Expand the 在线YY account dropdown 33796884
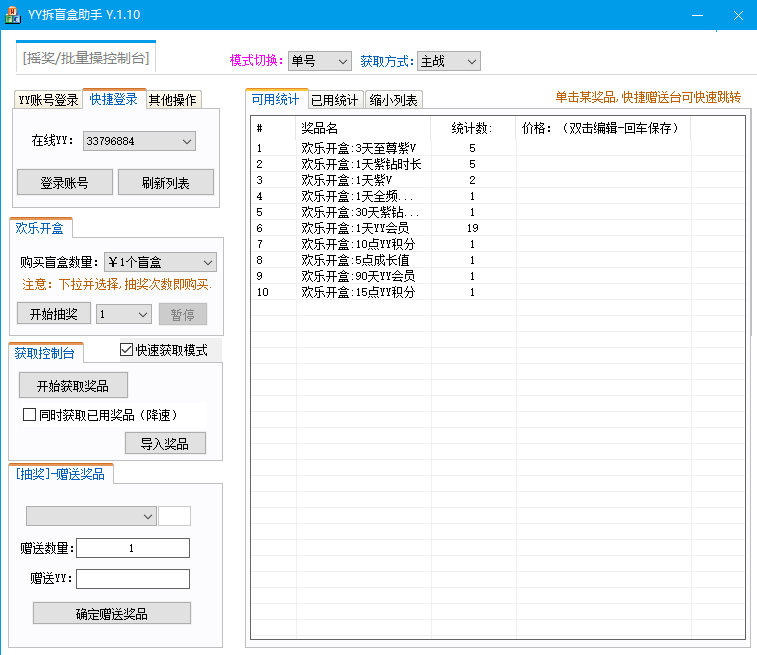 (x=139, y=141)
